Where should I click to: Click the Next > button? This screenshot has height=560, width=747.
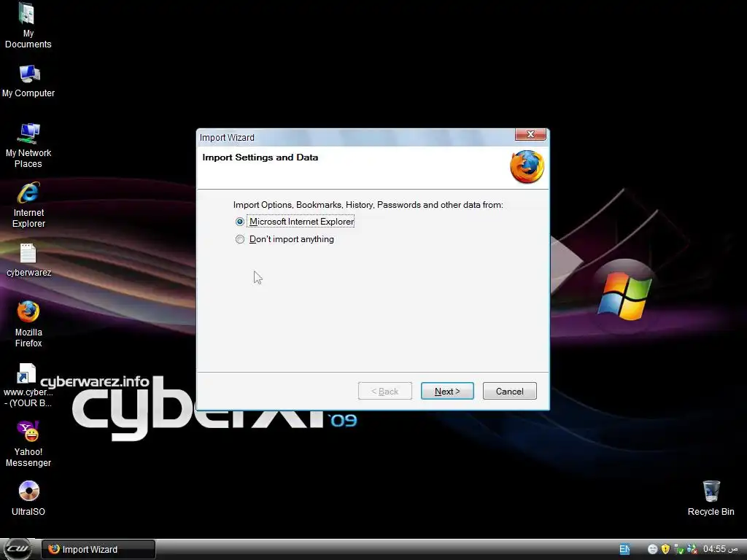point(447,391)
